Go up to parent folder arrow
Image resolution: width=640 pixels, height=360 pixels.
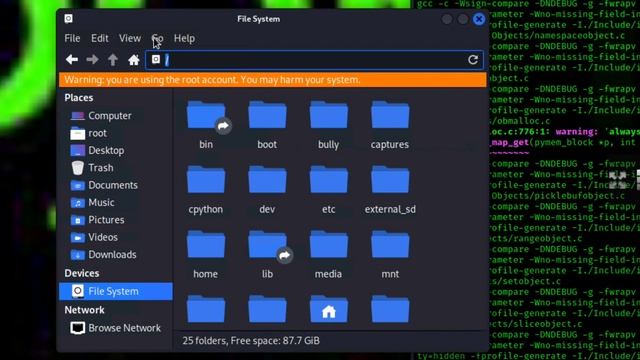[x=113, y=60]
